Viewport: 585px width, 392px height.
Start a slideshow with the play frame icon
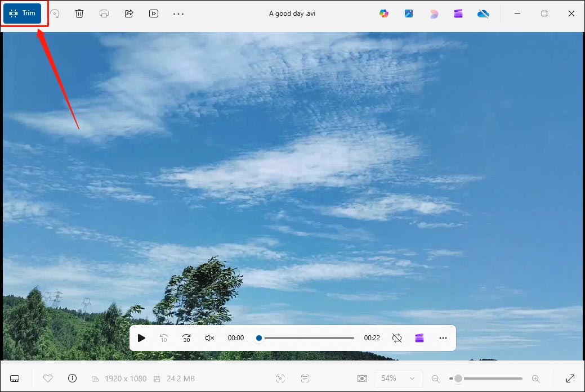point(154,13)
